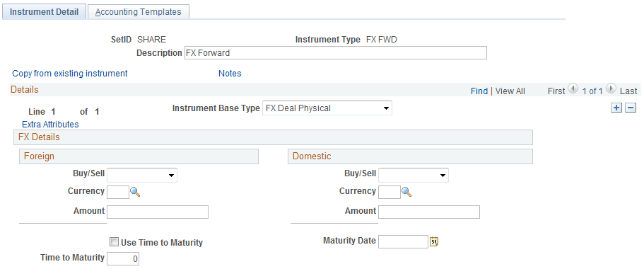Open the Notes link

click(x=230, y=74)
